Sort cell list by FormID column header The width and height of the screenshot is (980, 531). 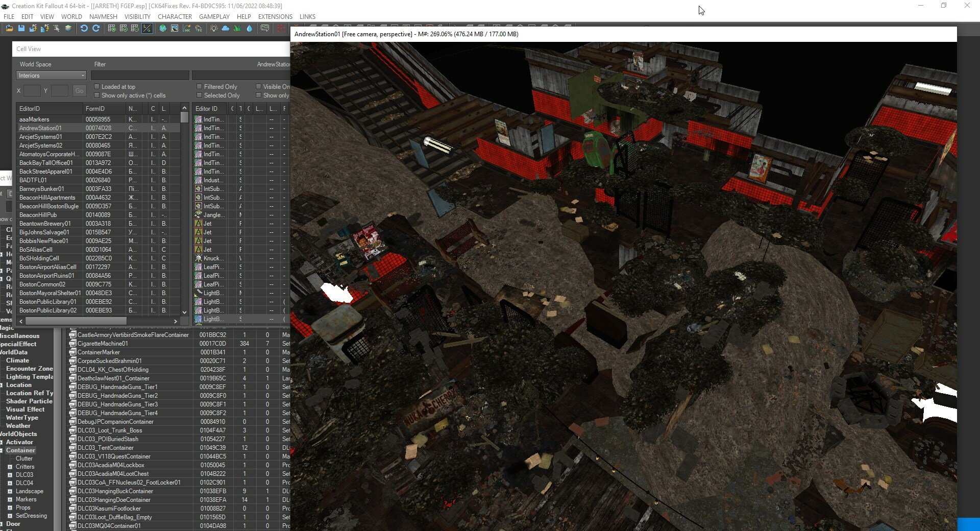105,109
